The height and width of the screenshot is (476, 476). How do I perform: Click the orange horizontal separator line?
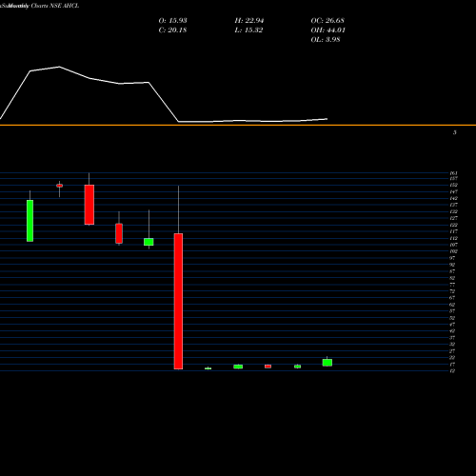tap(238, 126)
